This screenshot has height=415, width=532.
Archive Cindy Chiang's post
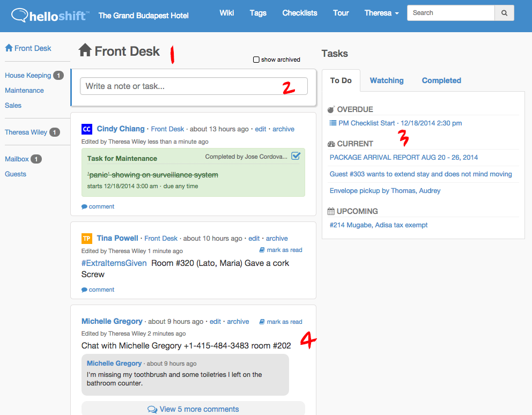point(283,129)
